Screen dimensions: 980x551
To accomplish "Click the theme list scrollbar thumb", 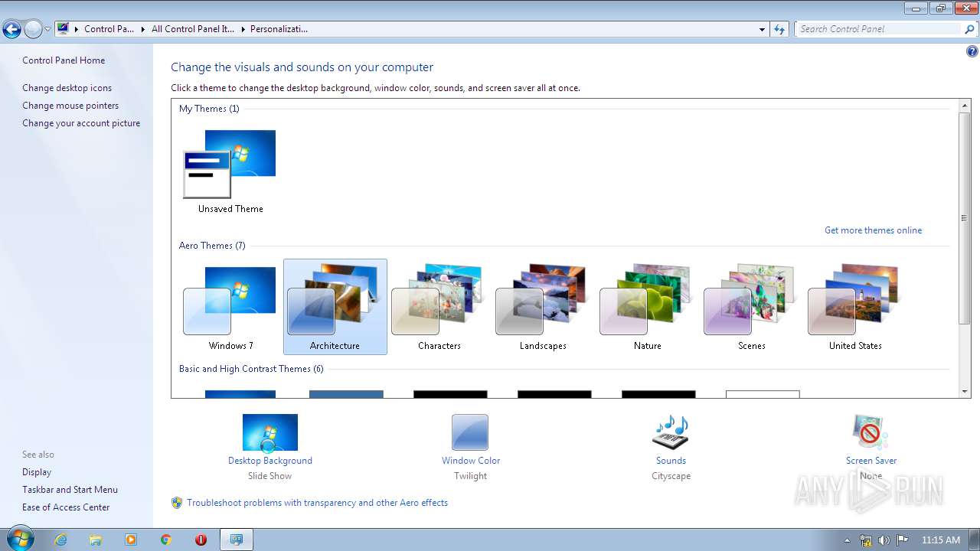I will tap(965, 217).
